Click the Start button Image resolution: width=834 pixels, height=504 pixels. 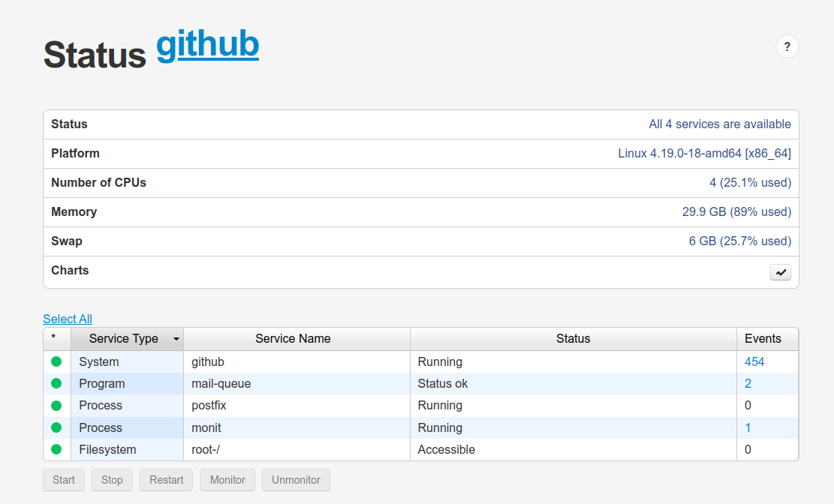(64, 480)
